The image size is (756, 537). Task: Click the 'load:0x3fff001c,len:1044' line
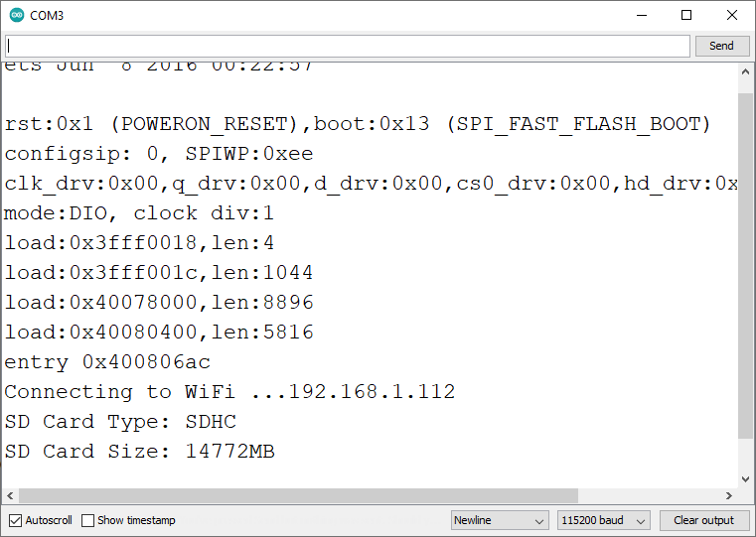(x=159, y=272)
